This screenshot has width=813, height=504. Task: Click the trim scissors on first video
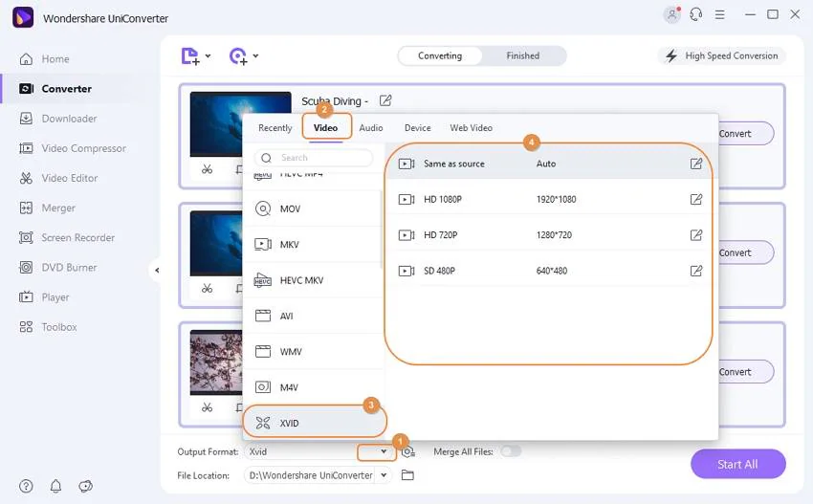coord(207,169)
